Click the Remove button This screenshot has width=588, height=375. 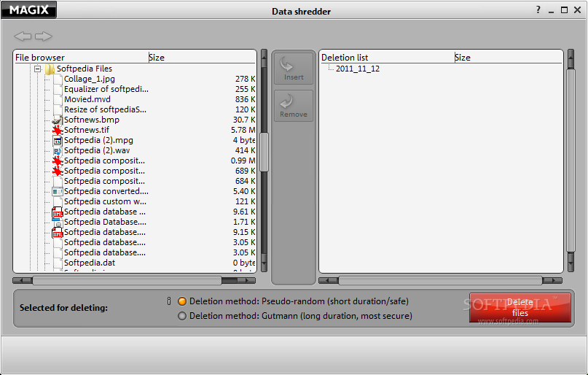pos(294,106)
